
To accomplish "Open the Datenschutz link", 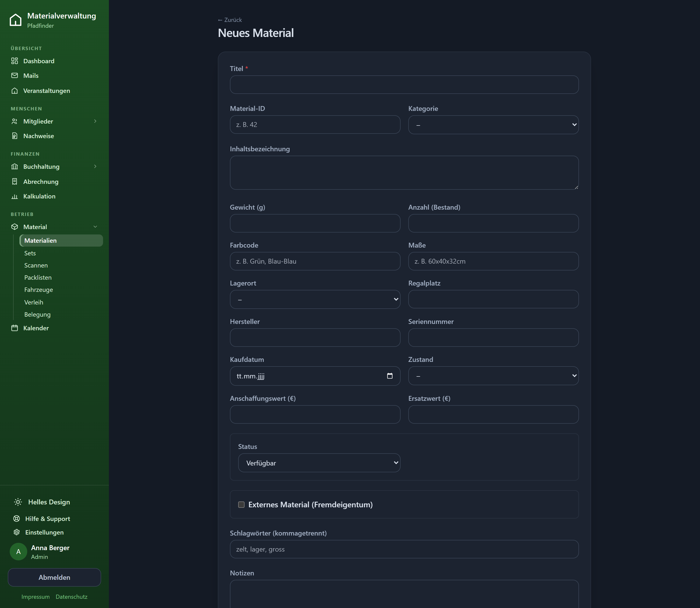I will [71, 597].
